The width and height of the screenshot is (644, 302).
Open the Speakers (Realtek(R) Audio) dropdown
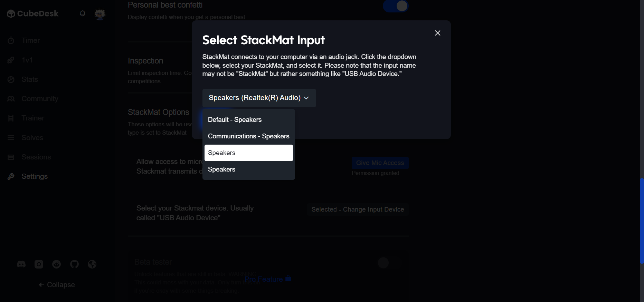[x=258, y=98]
